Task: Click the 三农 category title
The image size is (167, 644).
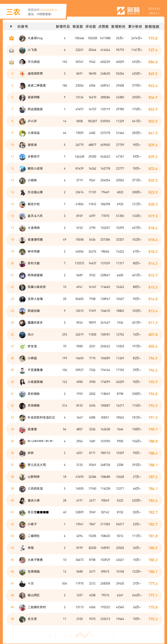Action: (13, 12)
